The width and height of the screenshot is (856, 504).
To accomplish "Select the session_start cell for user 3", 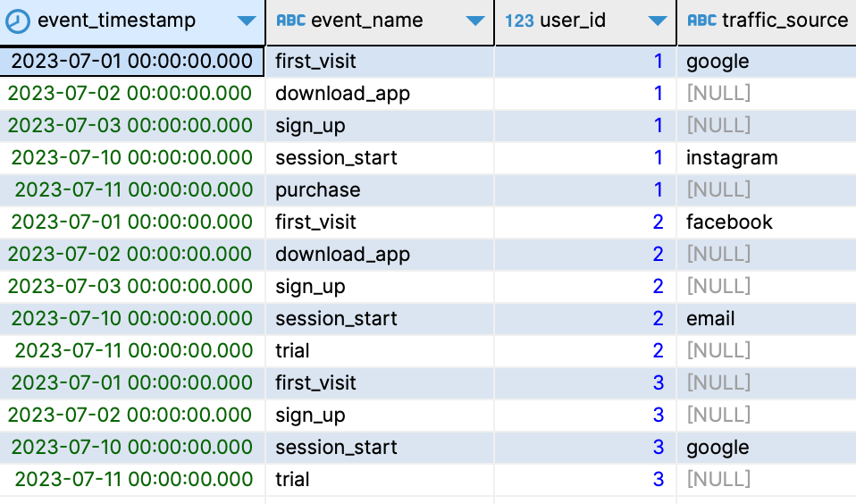I will (x=380, y=448).
